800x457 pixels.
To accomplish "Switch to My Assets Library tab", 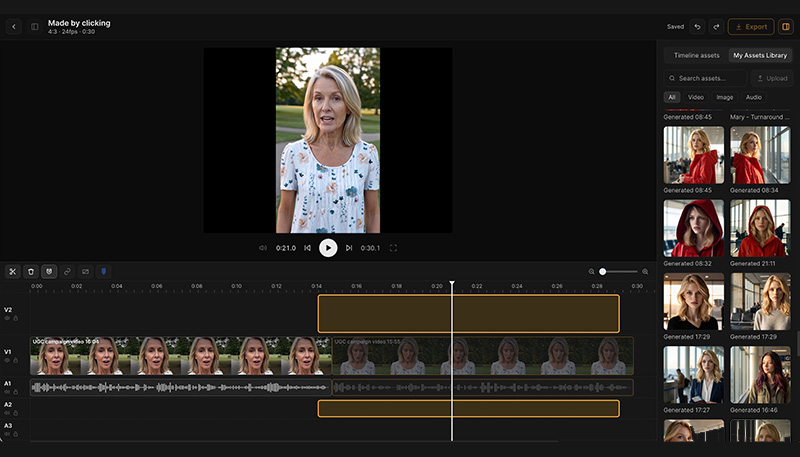I will 760,55.
